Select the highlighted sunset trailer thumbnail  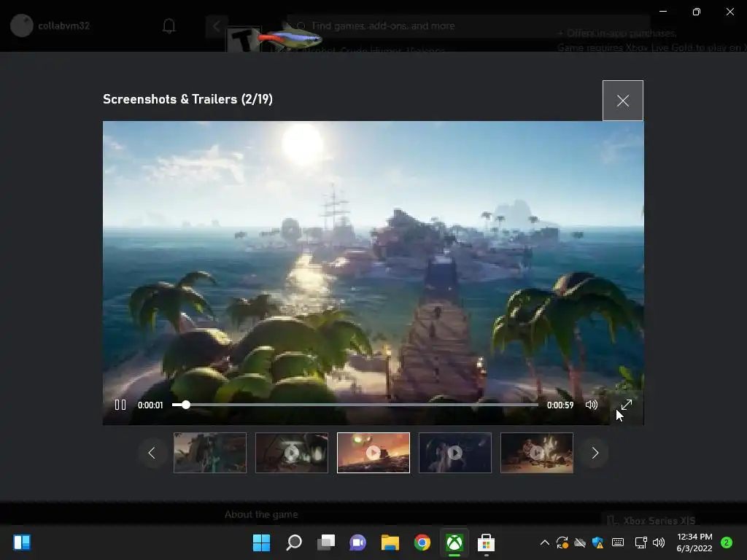tap(373, 453)
